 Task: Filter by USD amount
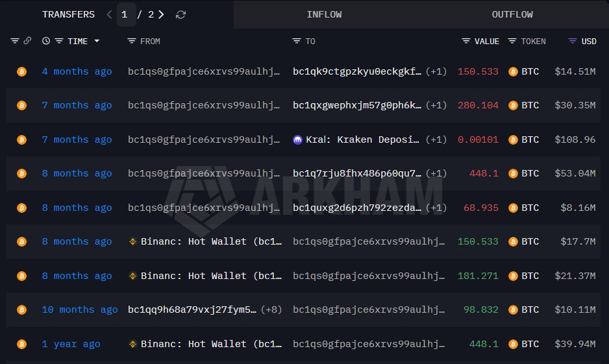click(x=573, y=41)
